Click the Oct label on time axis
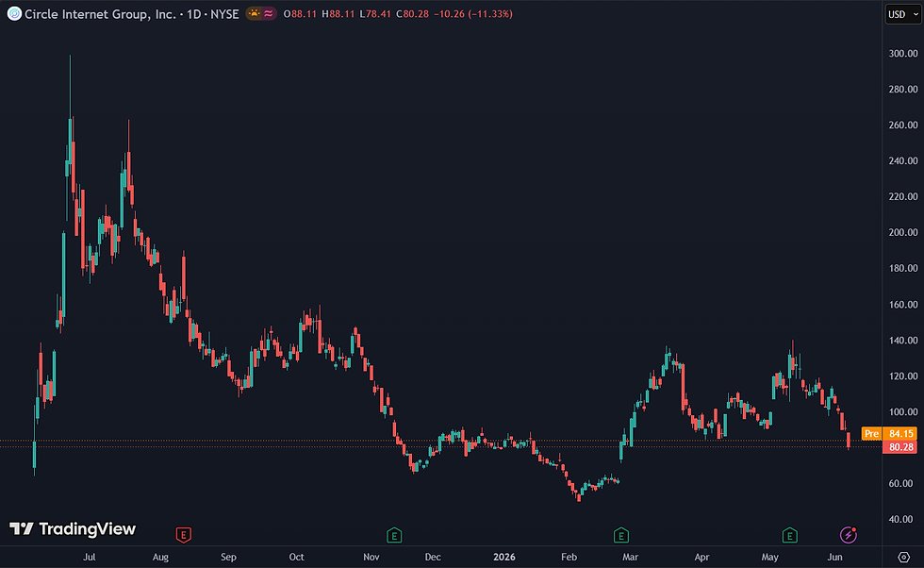This screenshot has height=568, width=924. pos(296,557)
